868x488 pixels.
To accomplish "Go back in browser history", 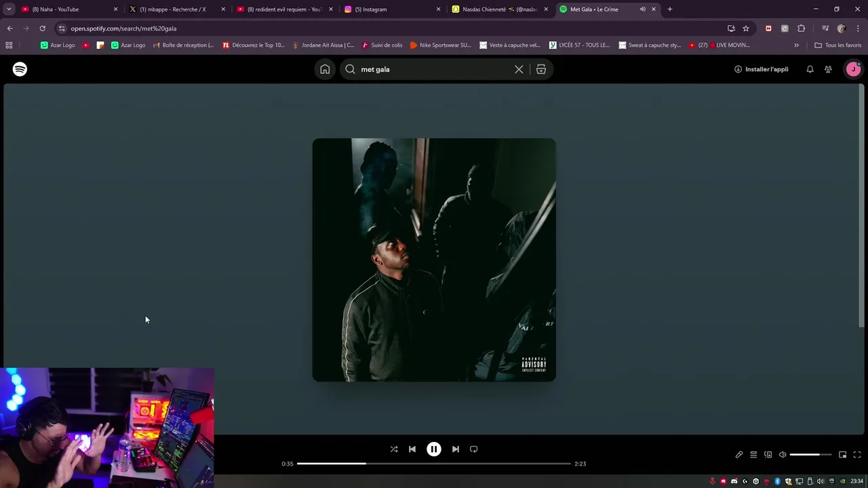I will 9,28.
